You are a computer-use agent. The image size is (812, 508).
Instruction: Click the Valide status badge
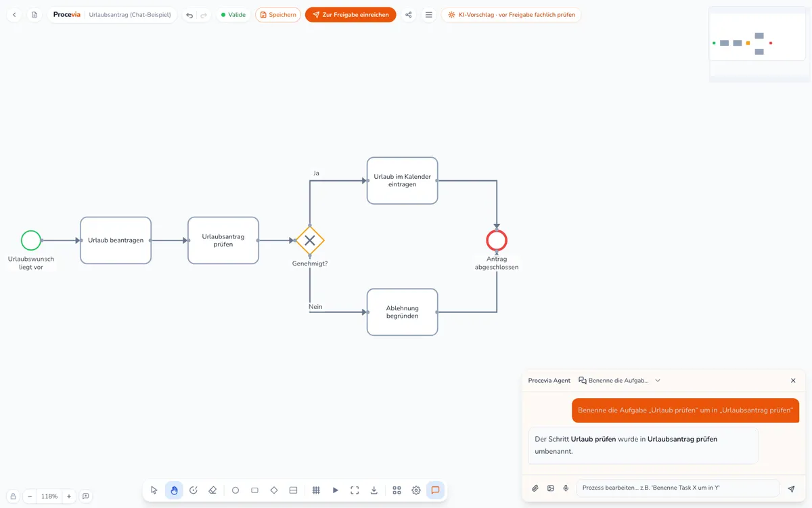[x=233, y=15]
